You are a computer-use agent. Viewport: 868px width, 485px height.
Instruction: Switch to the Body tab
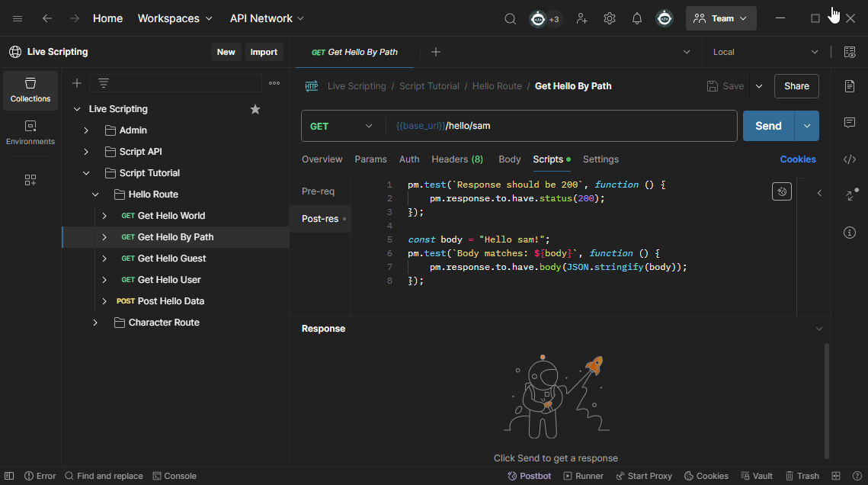(509, 159)
